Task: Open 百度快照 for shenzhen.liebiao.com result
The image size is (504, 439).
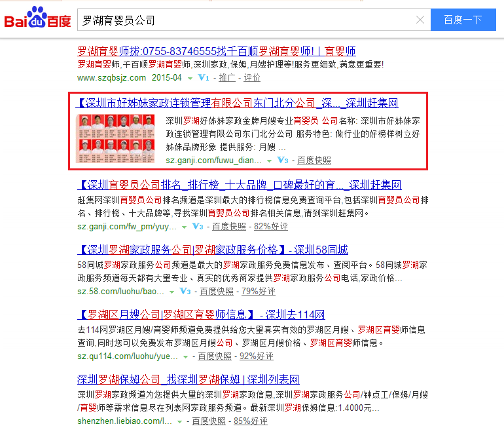Action: [x=209, y=421]
